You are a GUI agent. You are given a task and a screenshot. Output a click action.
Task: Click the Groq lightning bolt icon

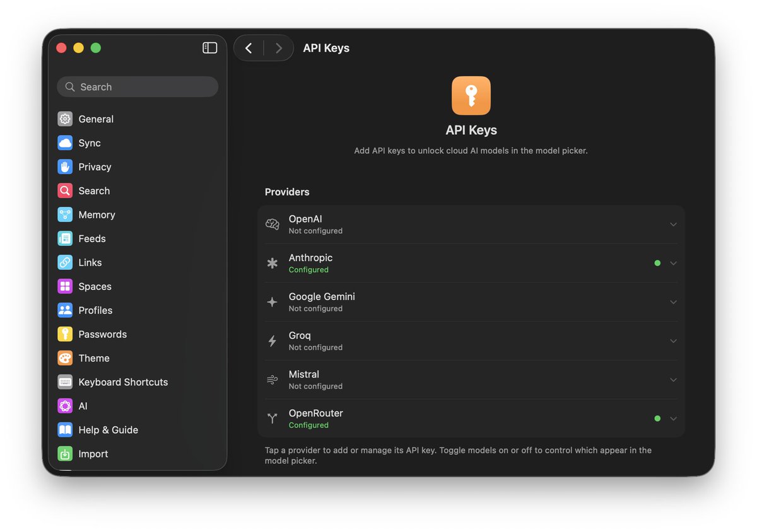pos(273,341)
